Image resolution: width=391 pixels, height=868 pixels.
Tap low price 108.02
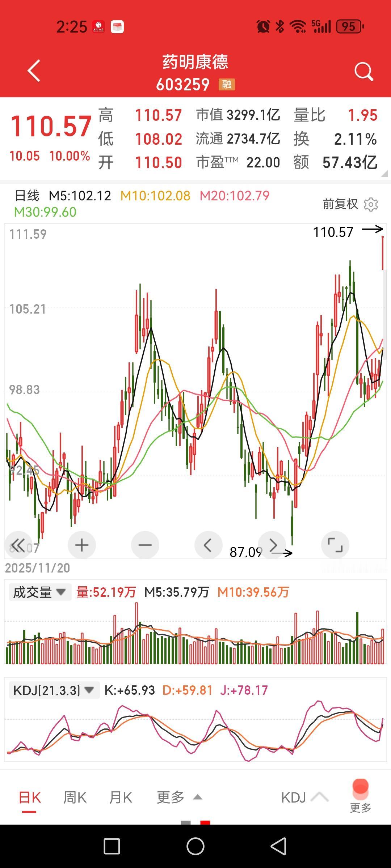click(159, 139)
